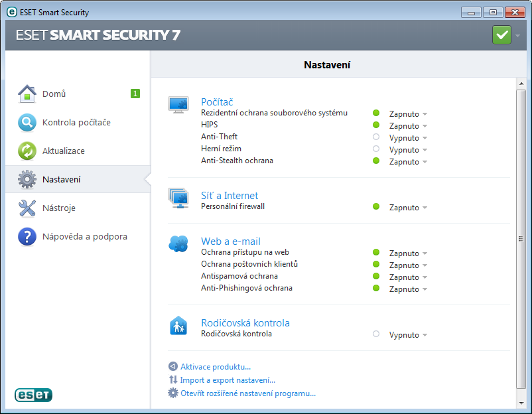Click the Import a export arrows icon
The image size is (532, 414).
173,379
